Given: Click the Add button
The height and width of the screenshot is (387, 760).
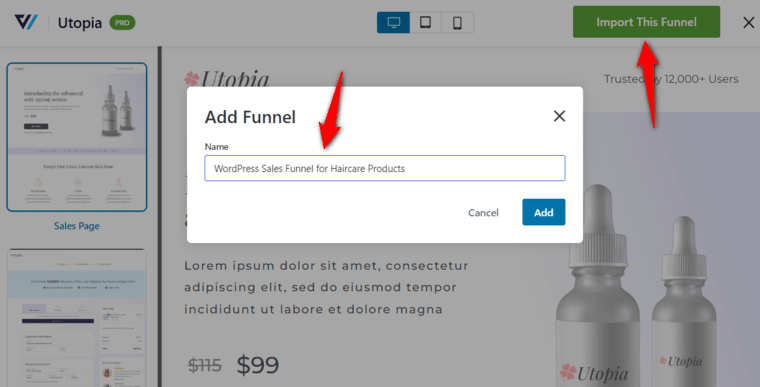Looking at the screenshot, I should [543, 212].
